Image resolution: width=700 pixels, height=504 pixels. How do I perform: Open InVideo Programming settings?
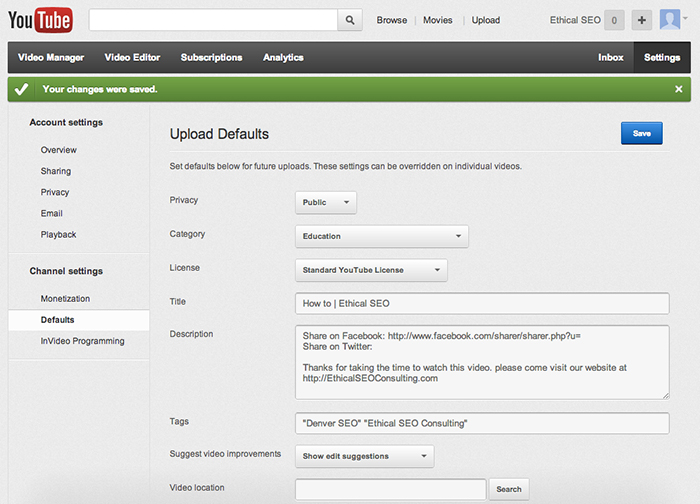[83, 341]
